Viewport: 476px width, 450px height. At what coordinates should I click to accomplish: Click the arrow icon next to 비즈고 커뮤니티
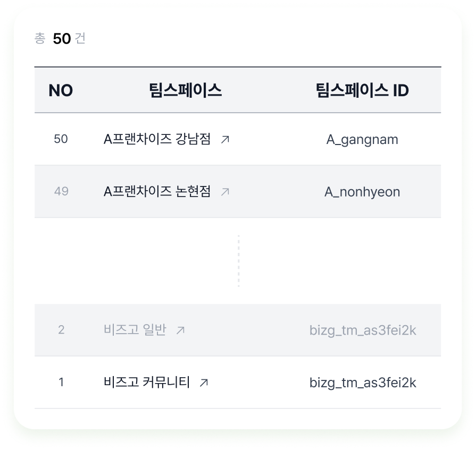[204, 382]
